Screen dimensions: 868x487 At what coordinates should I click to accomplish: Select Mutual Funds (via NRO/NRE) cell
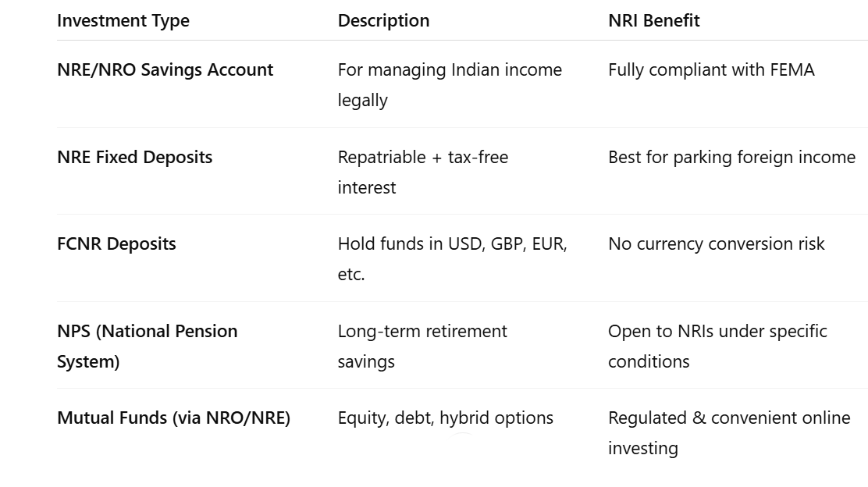[174, 418]
